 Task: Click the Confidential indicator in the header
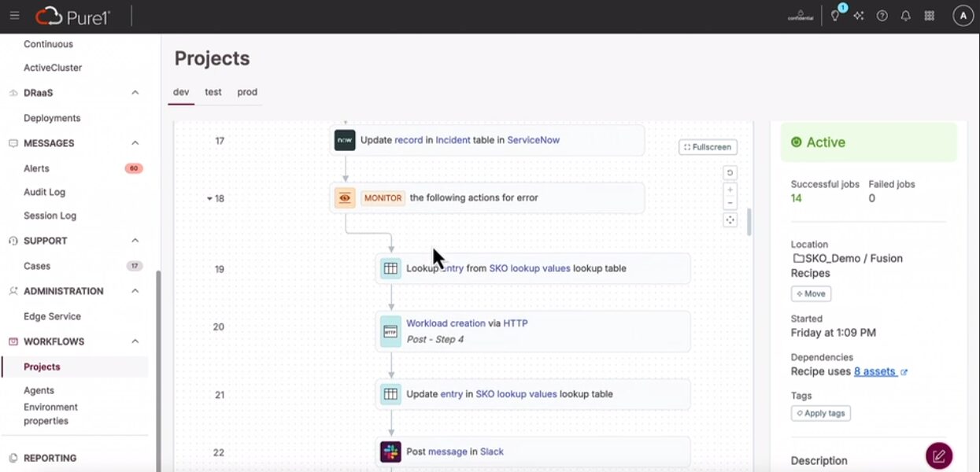tap(800, 16)
